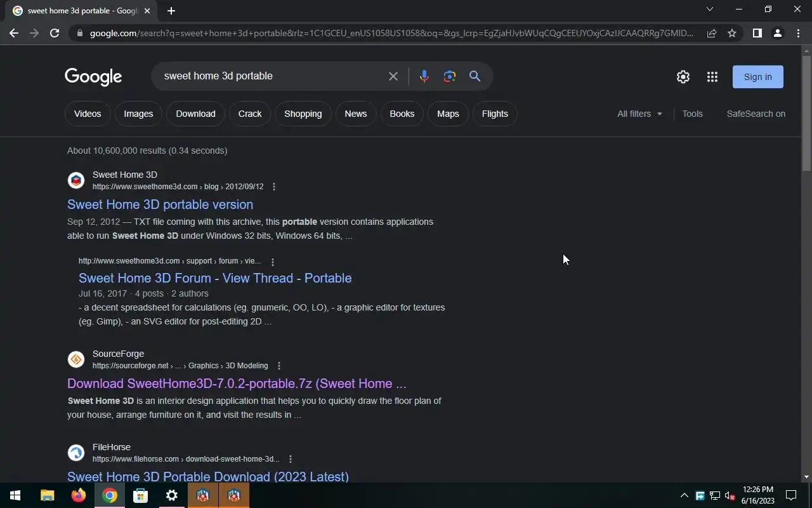Reload the current page

point(55,33)
